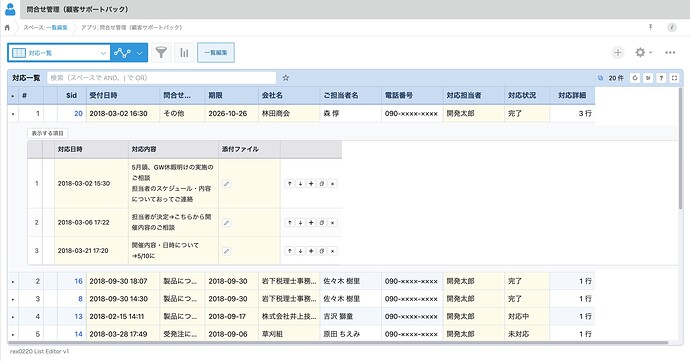Move subtable row 1 down arrow

[300, 184]
